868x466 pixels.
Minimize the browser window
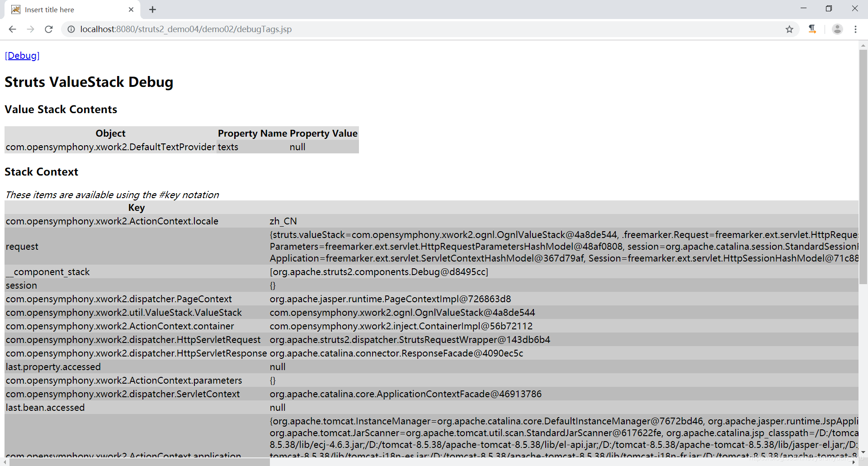pyautogui.click(x=803, y=9)
